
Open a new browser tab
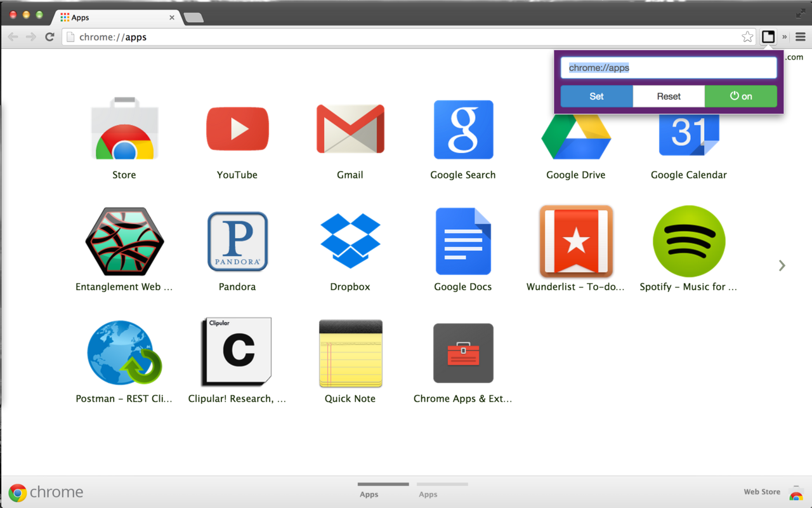[193, 18]
